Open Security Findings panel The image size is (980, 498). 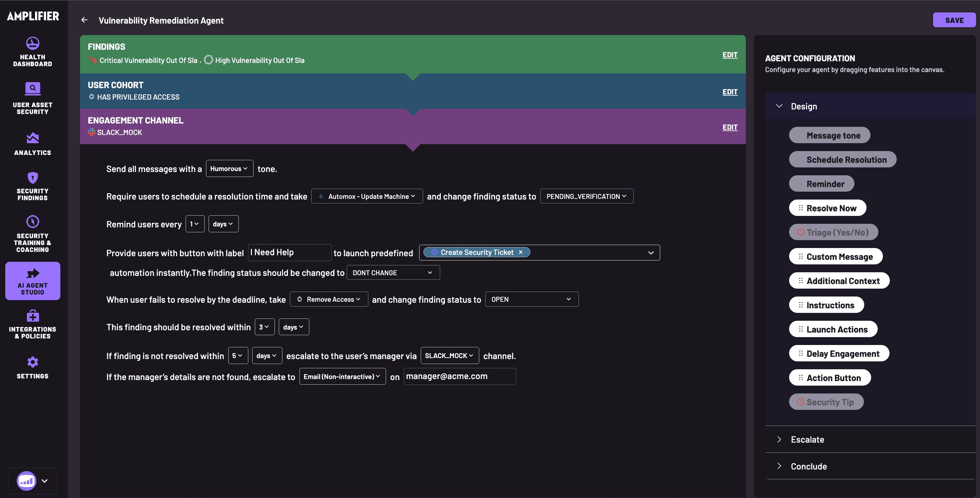[32, 186]
